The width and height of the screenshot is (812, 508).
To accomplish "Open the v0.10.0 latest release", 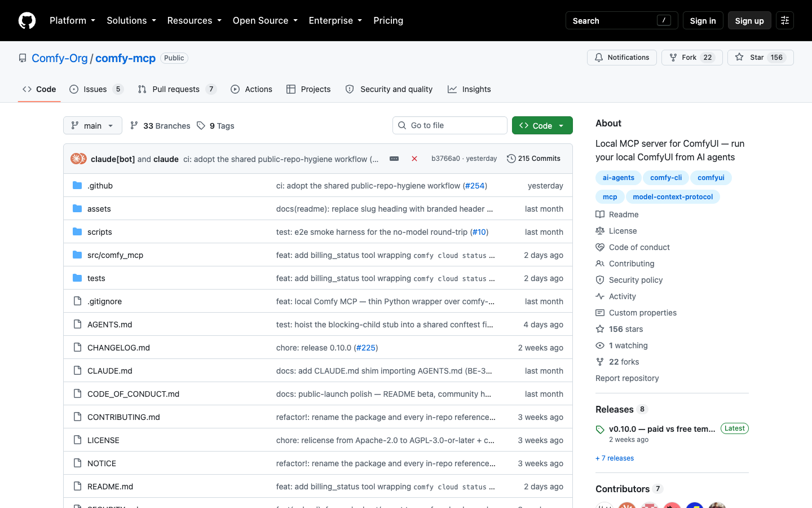I will point(662,429).
